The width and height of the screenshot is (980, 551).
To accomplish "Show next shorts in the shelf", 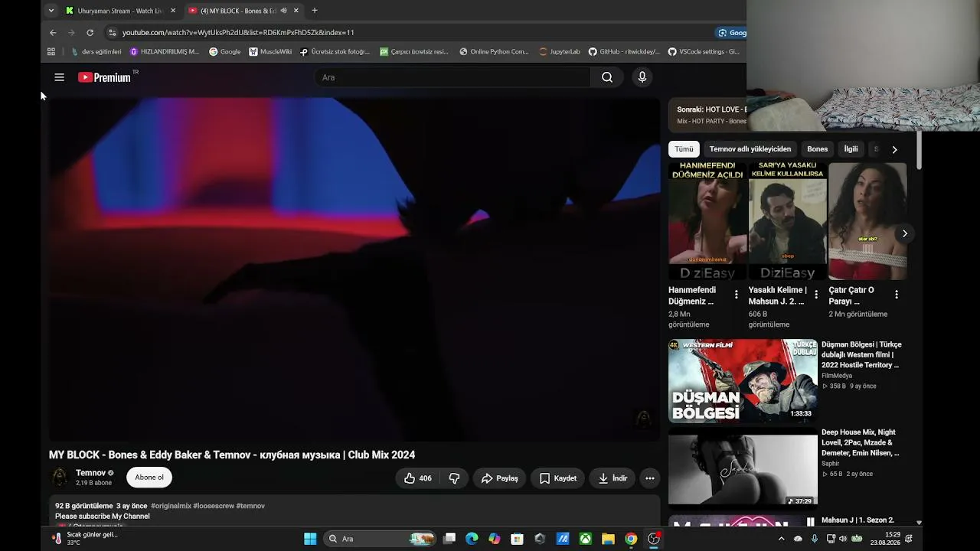I will [904, 233].
